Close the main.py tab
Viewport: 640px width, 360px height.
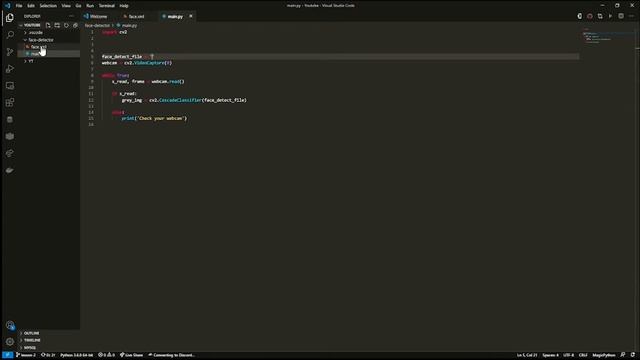(x=191, y=16)
